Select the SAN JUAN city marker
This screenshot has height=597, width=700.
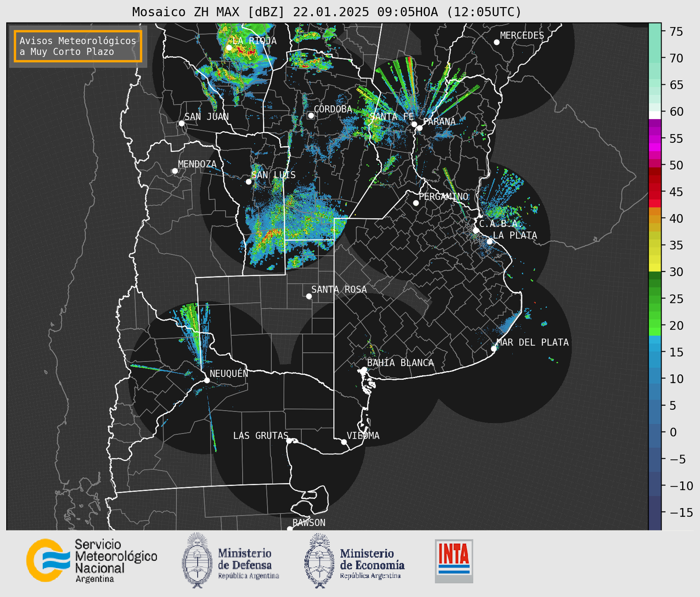click(181, 123)
